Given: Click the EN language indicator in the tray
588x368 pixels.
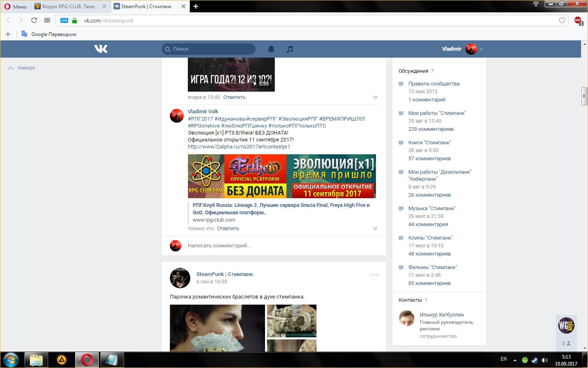Looking at the screenshot, I should coord(503,359).
